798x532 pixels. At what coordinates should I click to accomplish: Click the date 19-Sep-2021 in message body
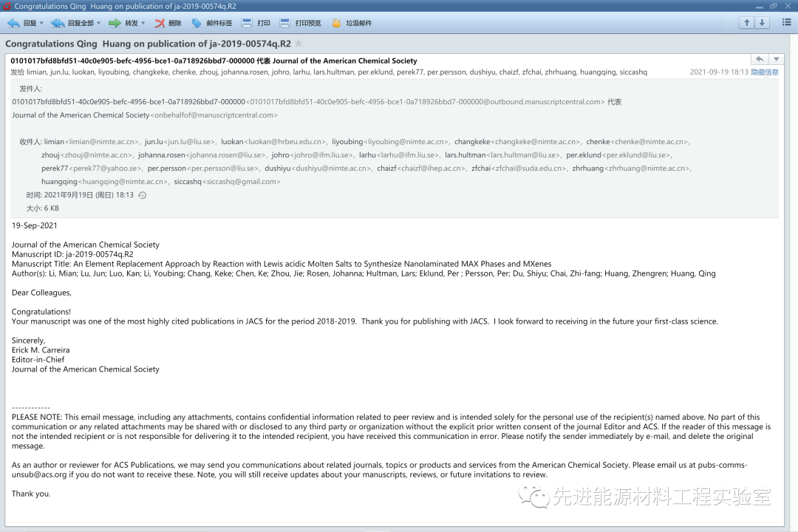pyautogui.click(x=35, y=225)
